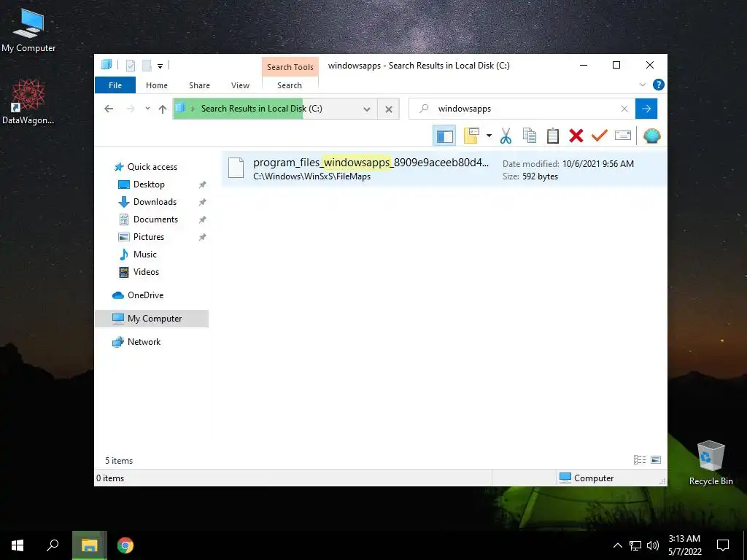This screenshot has height=560, width=747.
Task: Click the Recycle Bin desktop icon
Action: pos(711,463)
